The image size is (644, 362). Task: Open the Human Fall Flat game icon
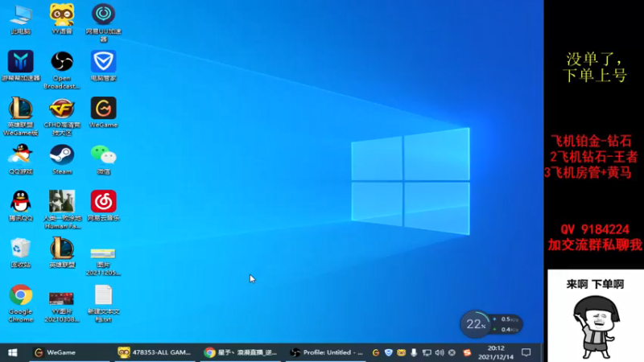coord(62,210)
